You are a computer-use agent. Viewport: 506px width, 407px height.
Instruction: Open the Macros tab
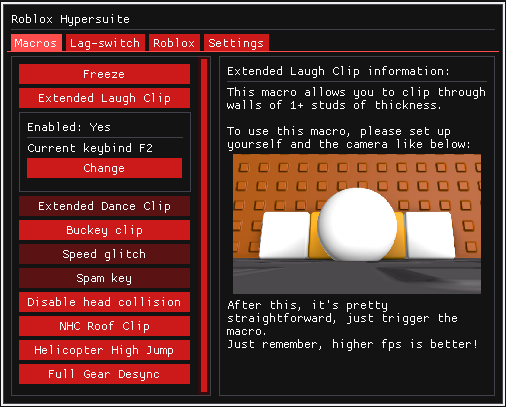pos(36,43)
